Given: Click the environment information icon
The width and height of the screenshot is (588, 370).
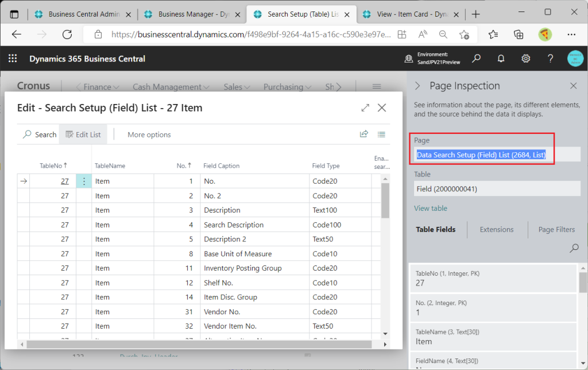Looking at the screenshot, I should click(x=409, y=59).
